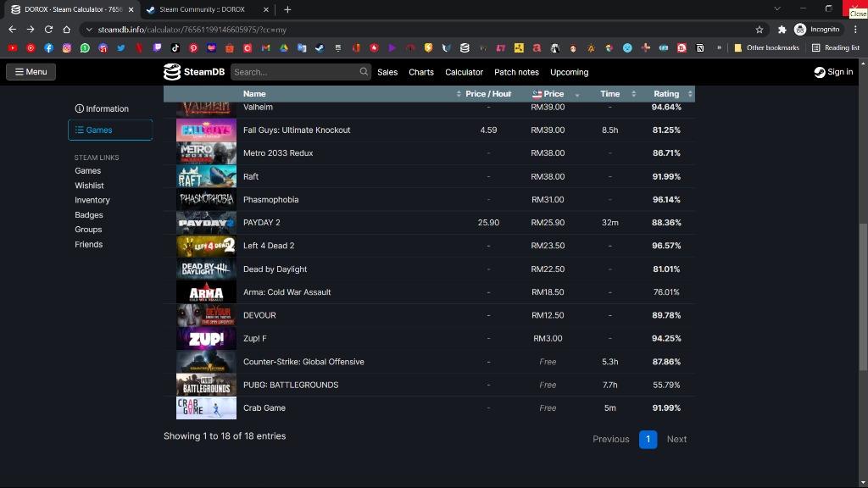This screenshot has height=488, width=868.
Task: Open the Facebook bookmark icon
Action: 48,48
